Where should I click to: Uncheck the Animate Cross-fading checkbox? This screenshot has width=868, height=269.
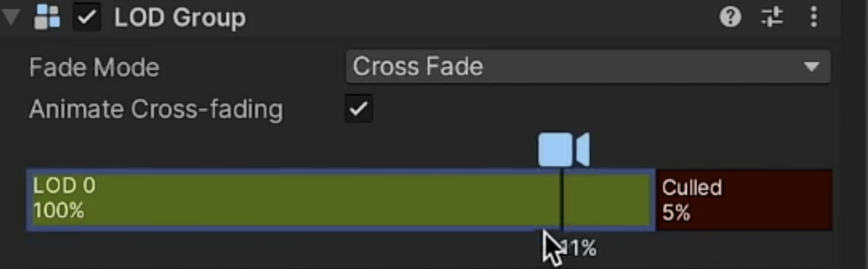(359, 109)
